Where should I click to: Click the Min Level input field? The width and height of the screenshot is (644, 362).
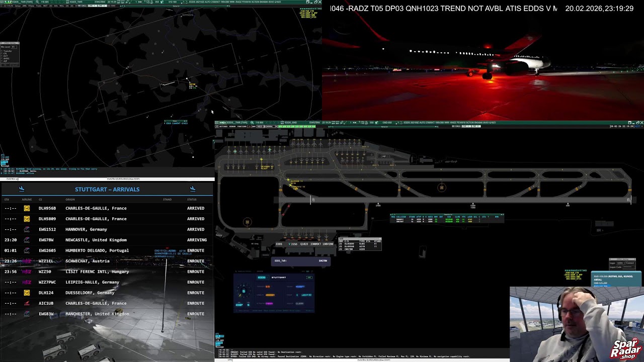coord(14,47)
